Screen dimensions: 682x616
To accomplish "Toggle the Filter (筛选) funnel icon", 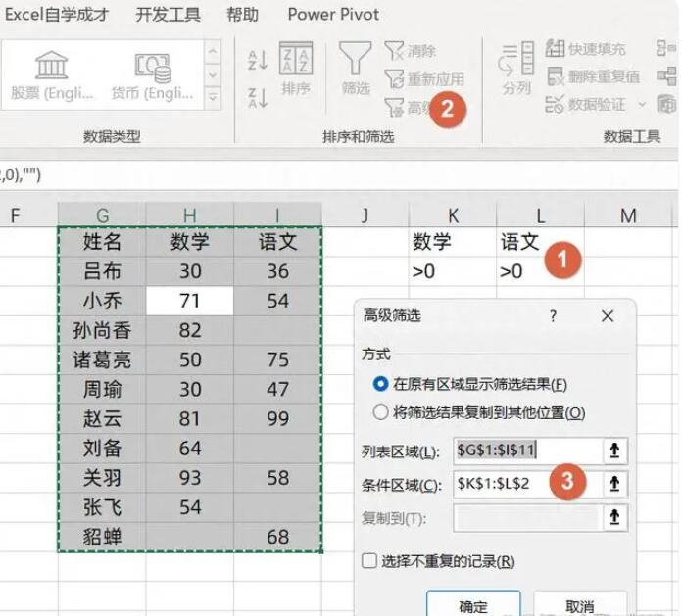I will point(355,69).
